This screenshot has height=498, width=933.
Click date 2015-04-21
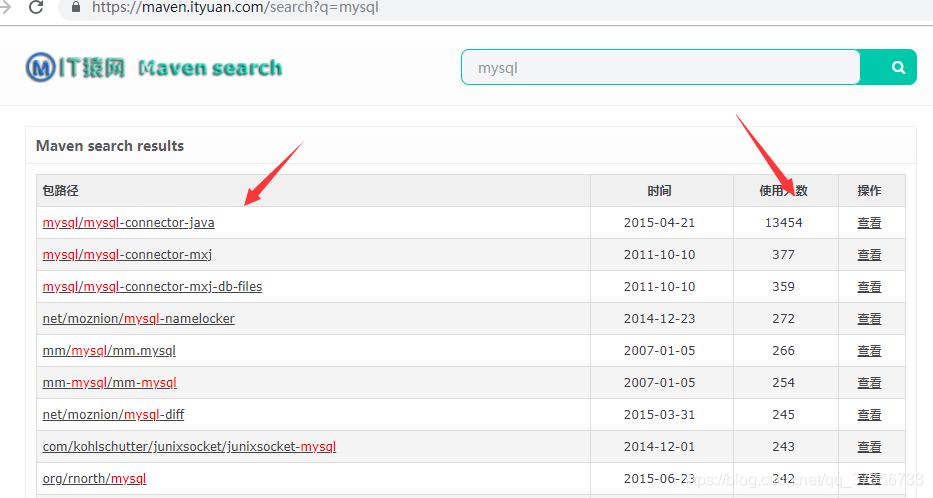(x=659, y=223)
